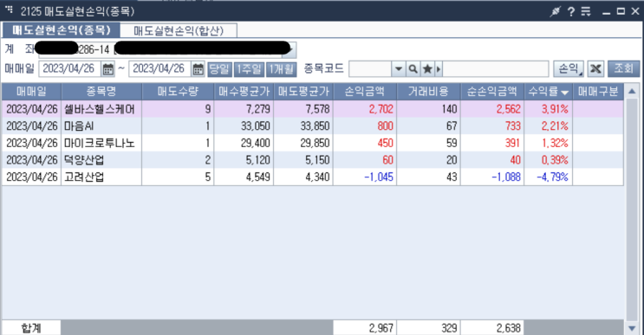Select the 셀바스헬스케어 row
The width and height of the screenshot is (644, 335).
point(313,109)
